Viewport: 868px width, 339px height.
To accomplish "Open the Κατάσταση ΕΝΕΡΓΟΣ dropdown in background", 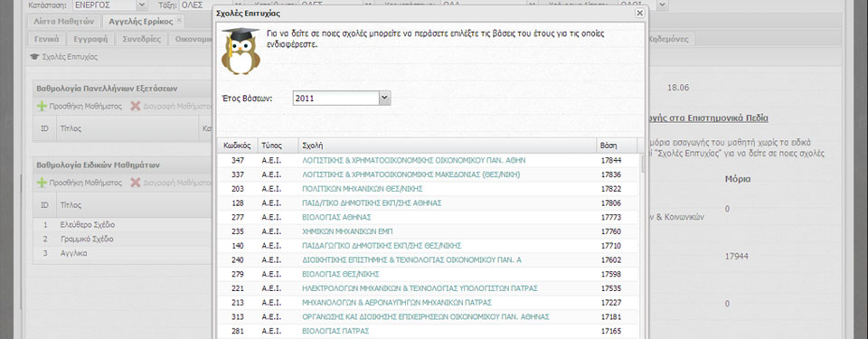I will pyautogui.click(x=141, y=5).
